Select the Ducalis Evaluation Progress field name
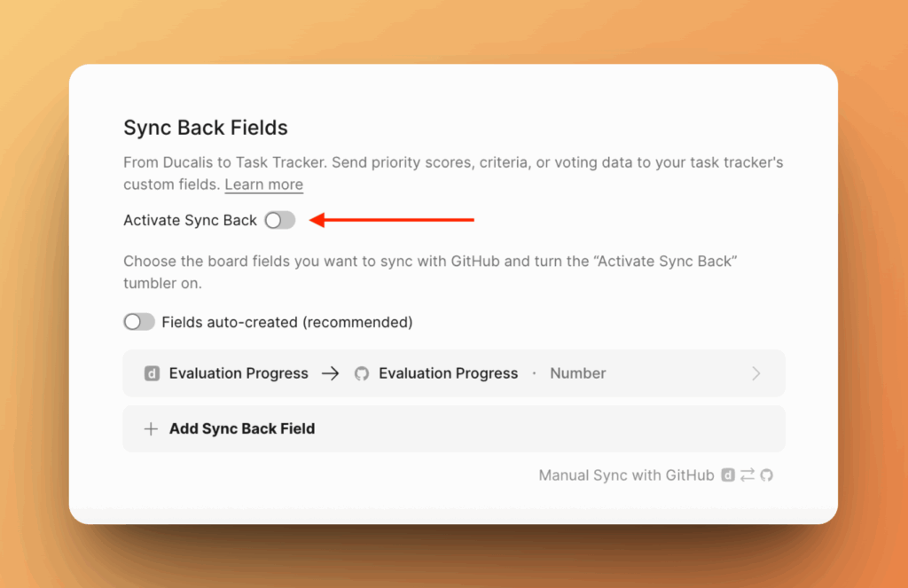The image size is (908, 588). tap(239, 373)
